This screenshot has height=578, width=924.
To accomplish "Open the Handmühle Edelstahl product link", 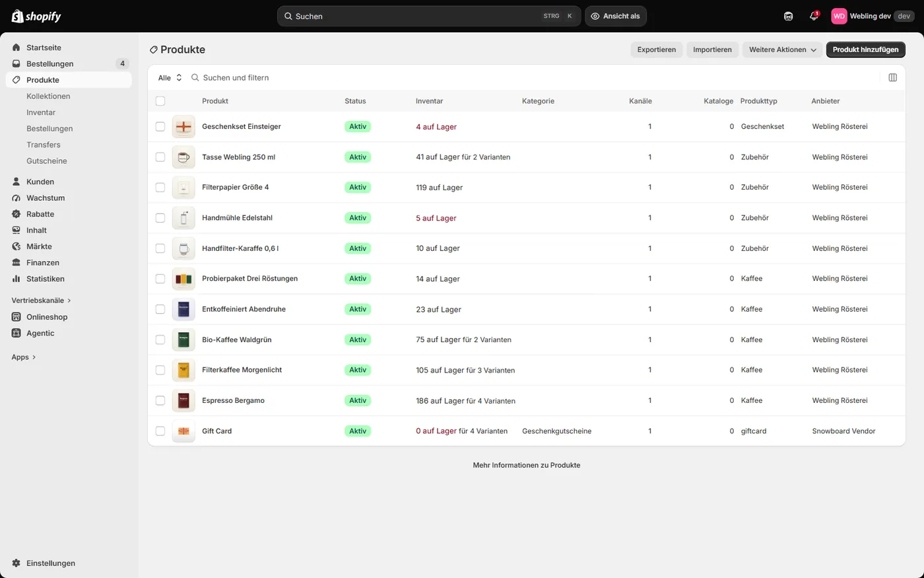I will [x=237, y=217].
